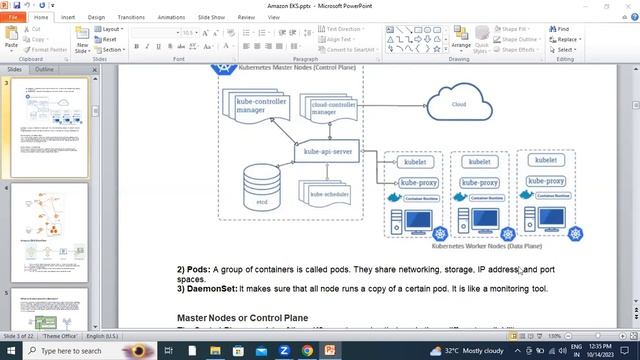This screenshot has height=360, width=640.
Task: Open the Zoom app on taskbar
Action: (284, 351)
